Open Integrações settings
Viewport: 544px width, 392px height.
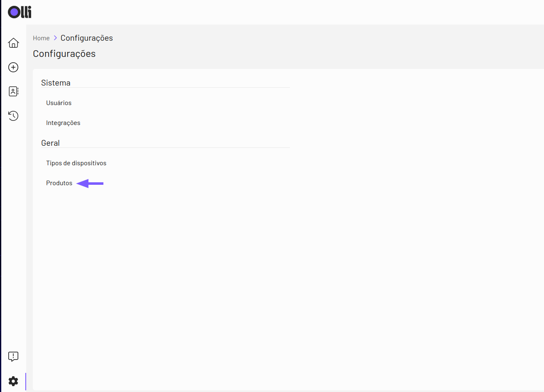63,123
